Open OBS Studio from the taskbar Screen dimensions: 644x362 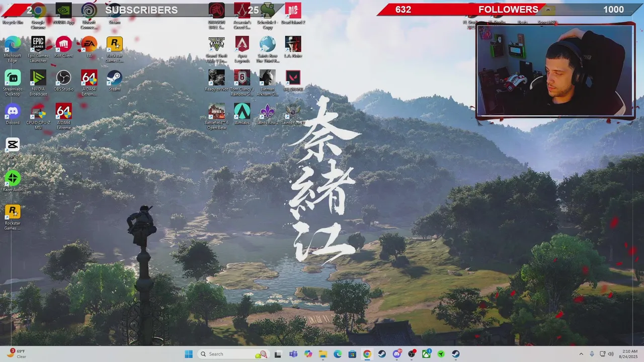click(412, 354)
